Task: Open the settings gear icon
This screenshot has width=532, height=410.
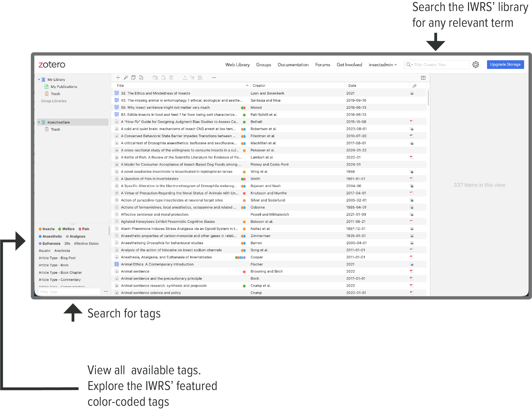Action: pos(475,65)
